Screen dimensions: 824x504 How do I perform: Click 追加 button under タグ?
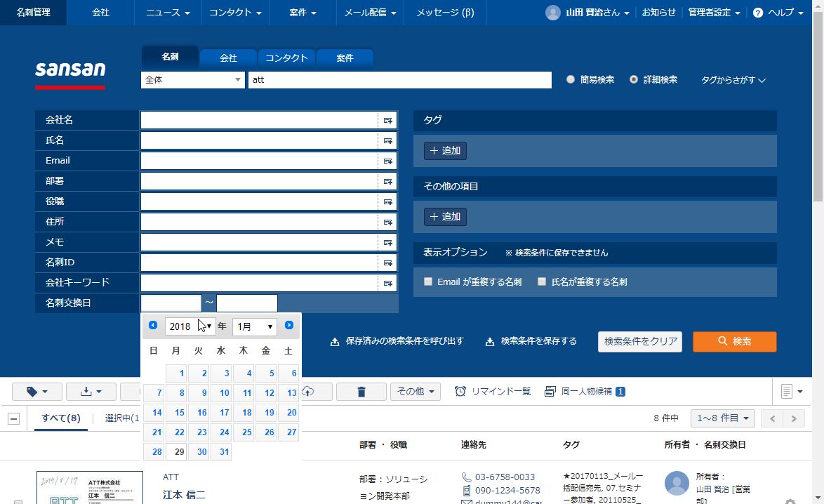(445, 151)
